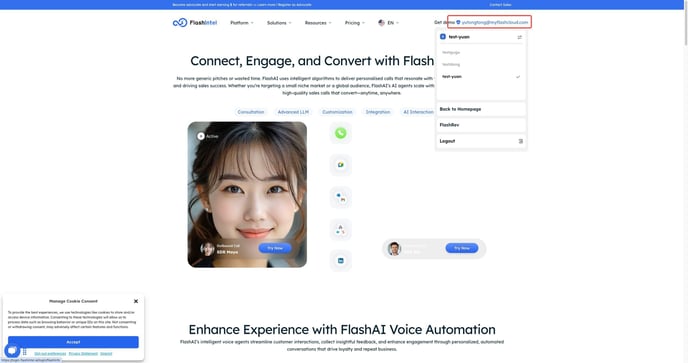Click the FlashIntel logo in the header
The width and height of the screenshot is (688, 363).
pos(195,22)
